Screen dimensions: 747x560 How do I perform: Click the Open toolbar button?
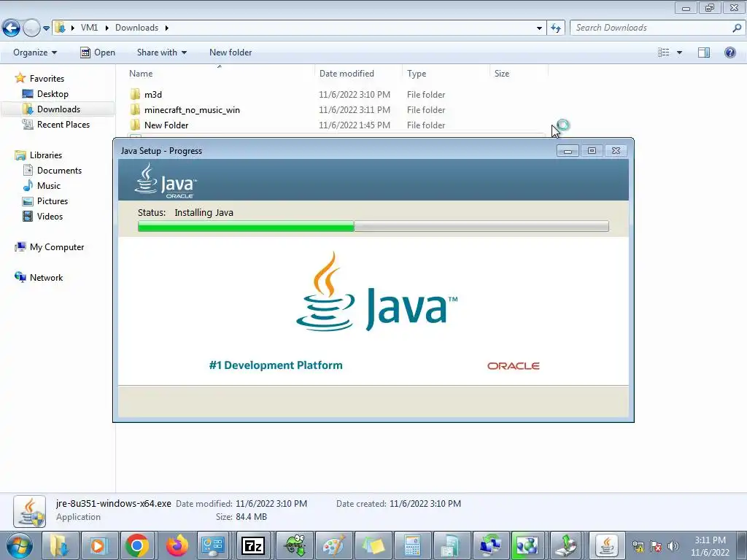click(x=98, y=52)
